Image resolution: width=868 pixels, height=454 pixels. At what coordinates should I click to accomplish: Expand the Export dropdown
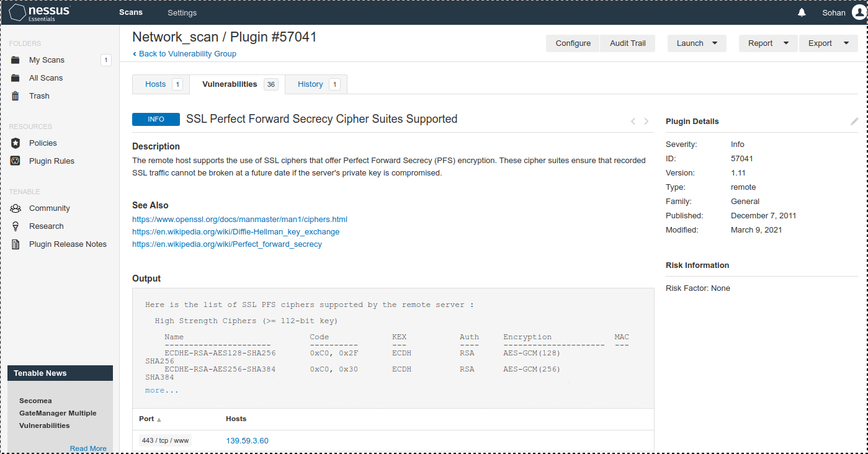828,43
